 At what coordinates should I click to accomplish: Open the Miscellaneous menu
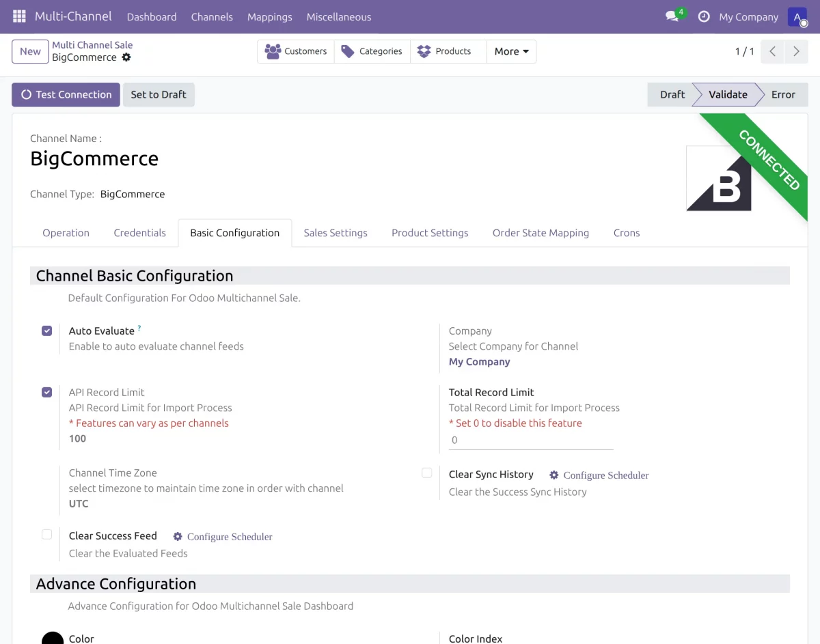[339, 16]
